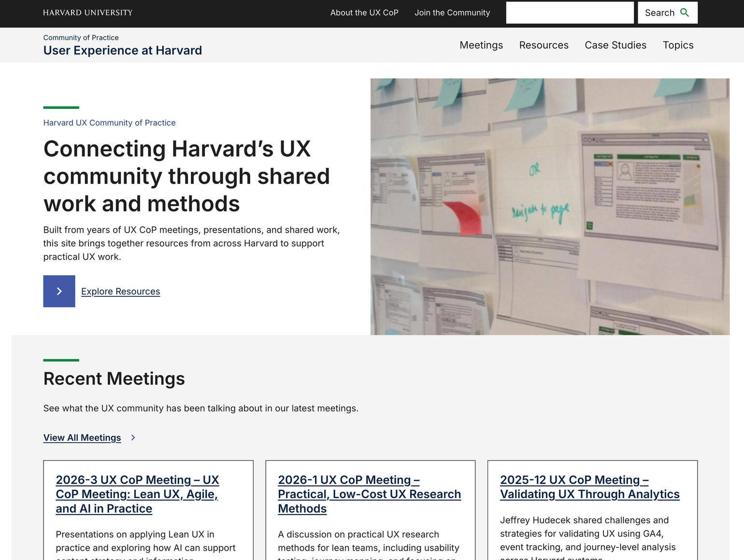The image size is (744, 560).
Task: Click the Recent Meetings heading
Action: (x=114, y=378)
